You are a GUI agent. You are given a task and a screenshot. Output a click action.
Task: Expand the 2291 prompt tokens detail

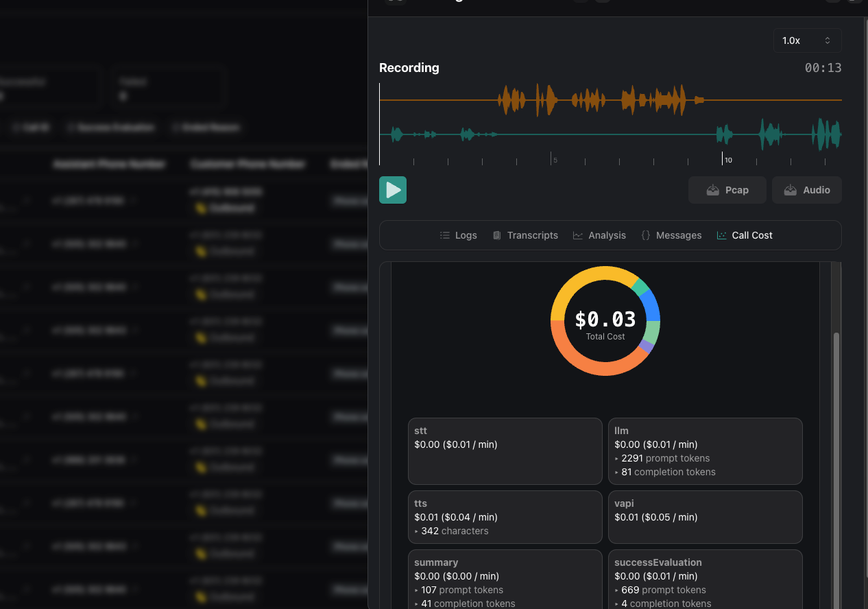662,458
